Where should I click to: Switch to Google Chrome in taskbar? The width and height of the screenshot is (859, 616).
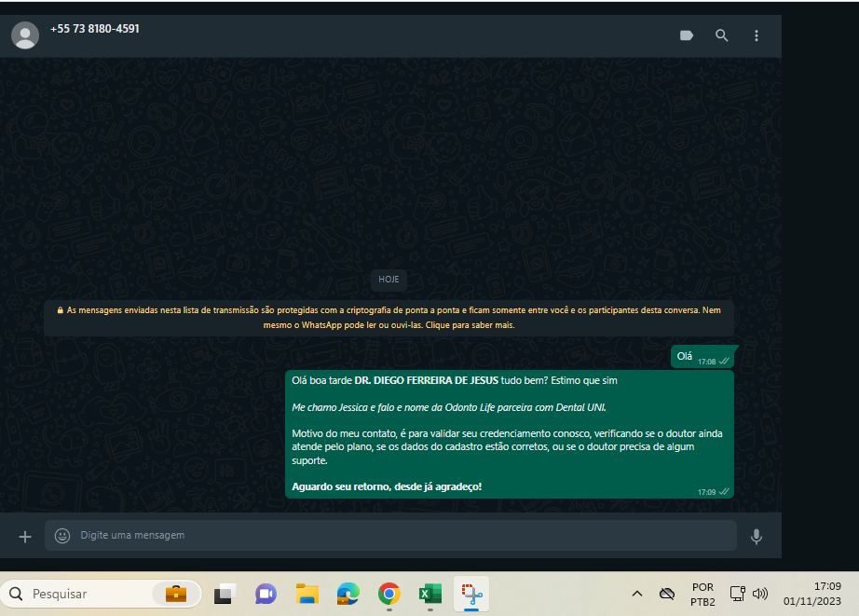[389, 594]
